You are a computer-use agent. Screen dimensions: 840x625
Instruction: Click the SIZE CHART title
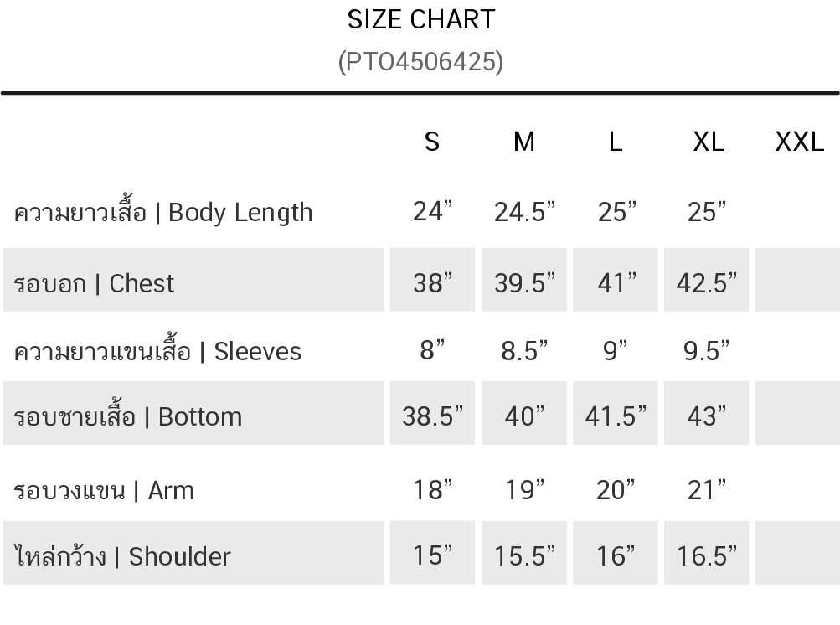(x=421, y=20)
